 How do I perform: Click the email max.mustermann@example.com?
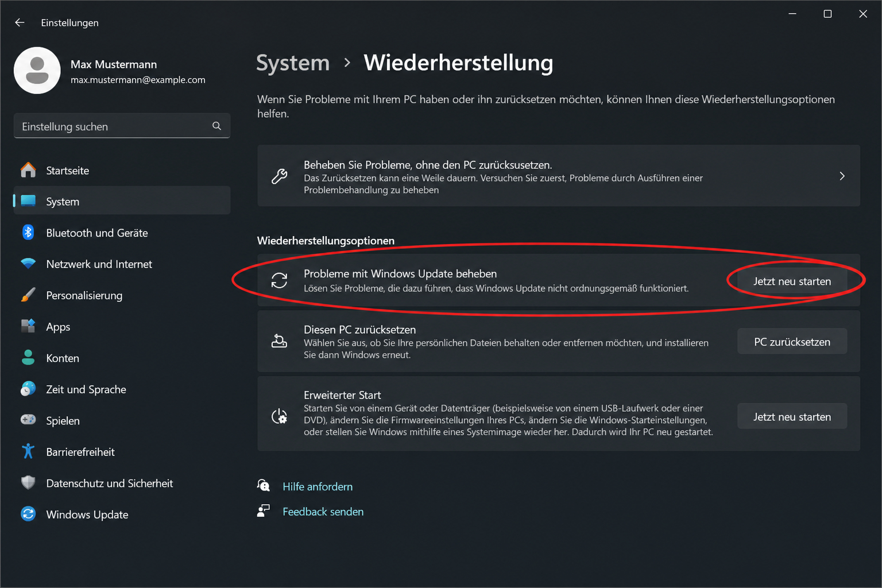click(x=138, y=80)
